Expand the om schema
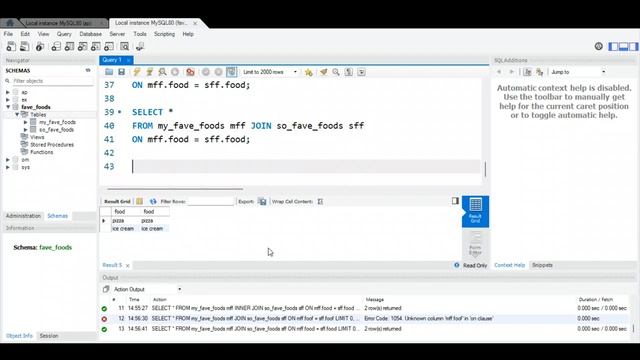640x360 pixels. pos(8,160)
